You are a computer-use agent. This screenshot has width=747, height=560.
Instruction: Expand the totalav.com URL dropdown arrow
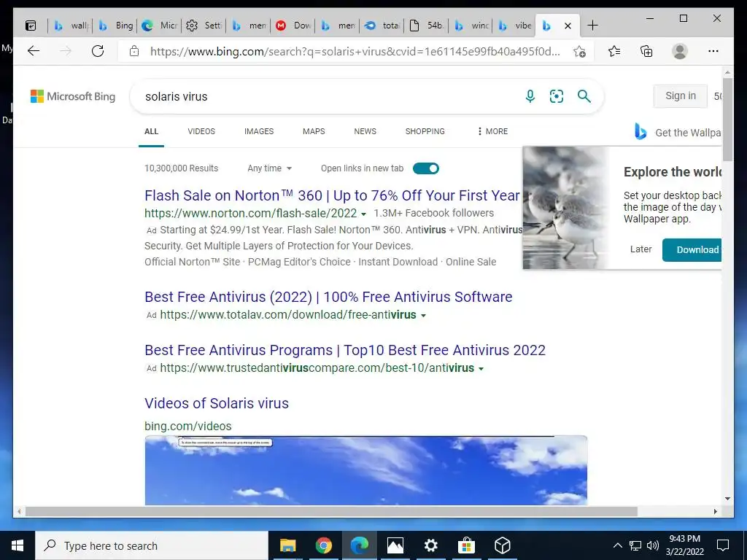coord(423,315)
